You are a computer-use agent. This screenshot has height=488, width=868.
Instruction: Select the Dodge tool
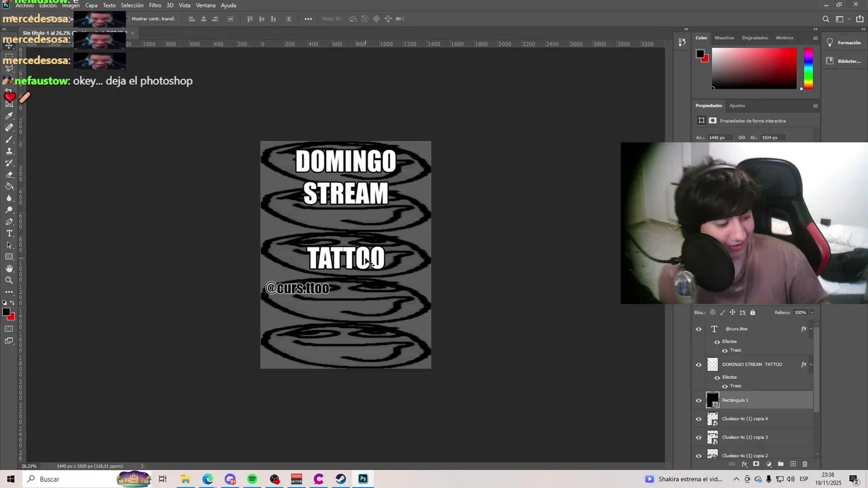[9, 209]
